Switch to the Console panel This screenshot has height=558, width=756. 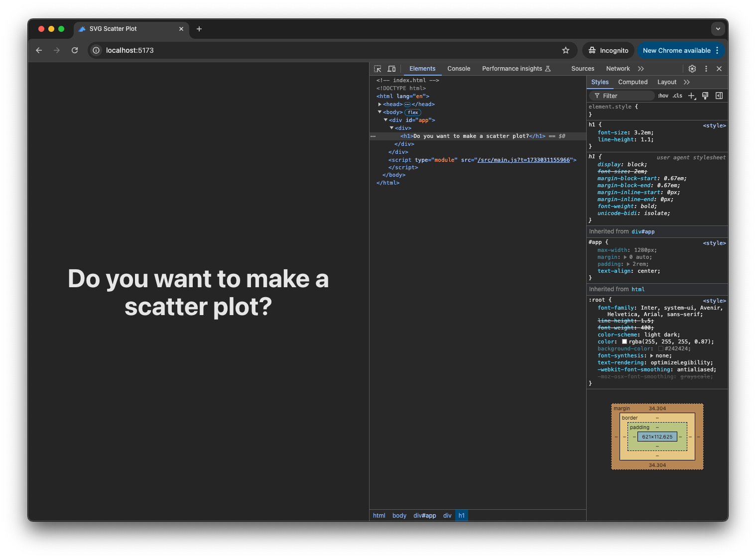point(459,69)
